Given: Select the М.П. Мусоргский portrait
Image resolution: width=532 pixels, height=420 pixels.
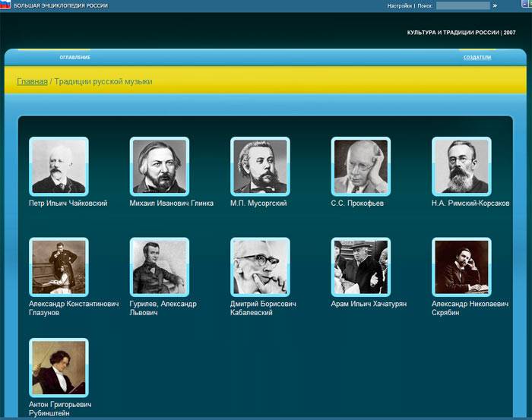Looking at the screenshot, I should (x=260, y=166).
